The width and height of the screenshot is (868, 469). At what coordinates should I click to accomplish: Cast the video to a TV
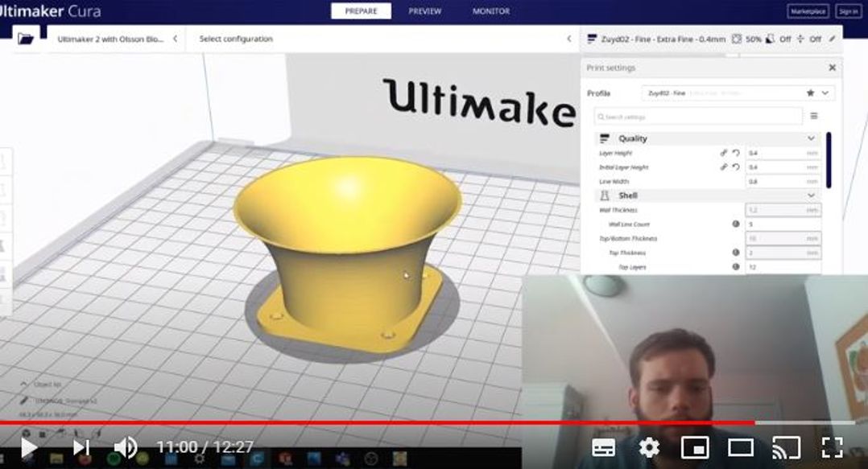(786, 447)
